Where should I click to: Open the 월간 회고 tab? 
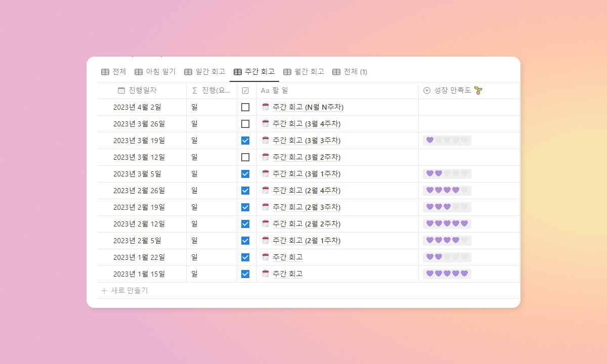coord(304,72)
